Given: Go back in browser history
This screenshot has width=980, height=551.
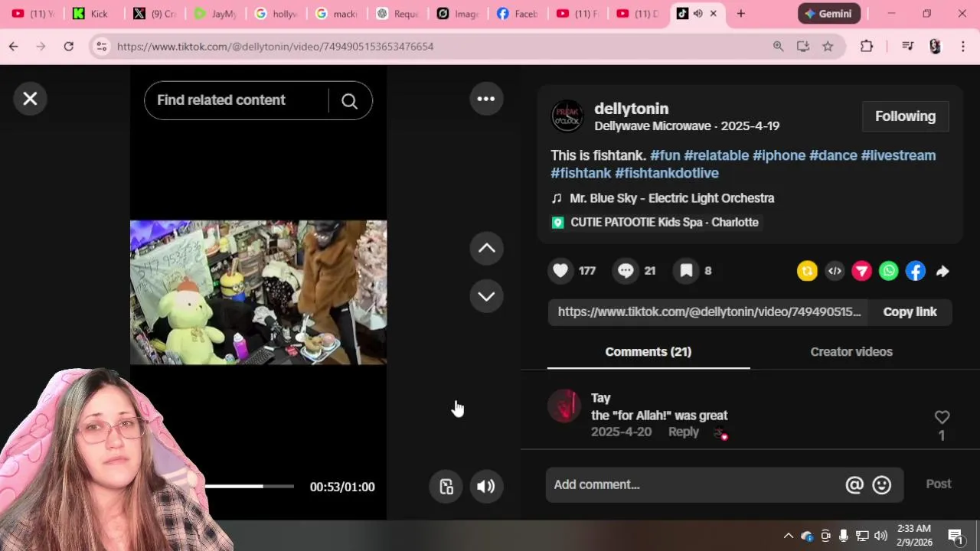Looking at the screenshot, I should tap(14, 47).
